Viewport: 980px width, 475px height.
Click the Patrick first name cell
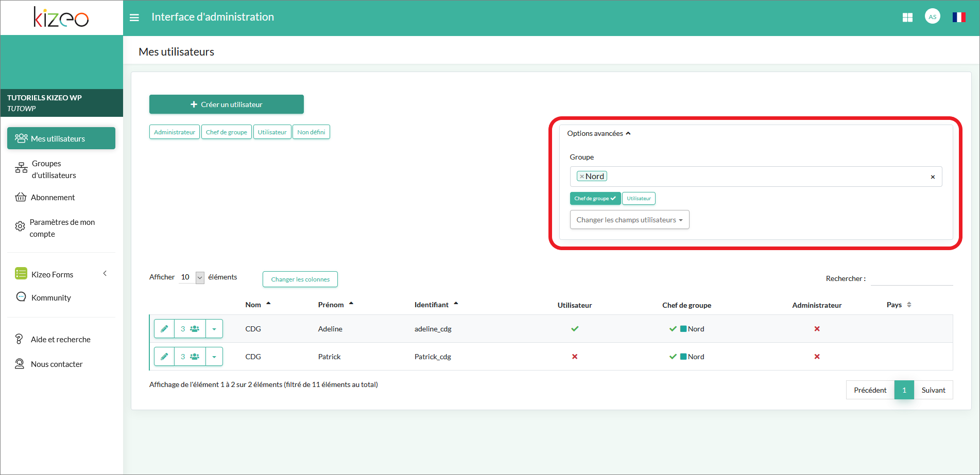[330, 357]
